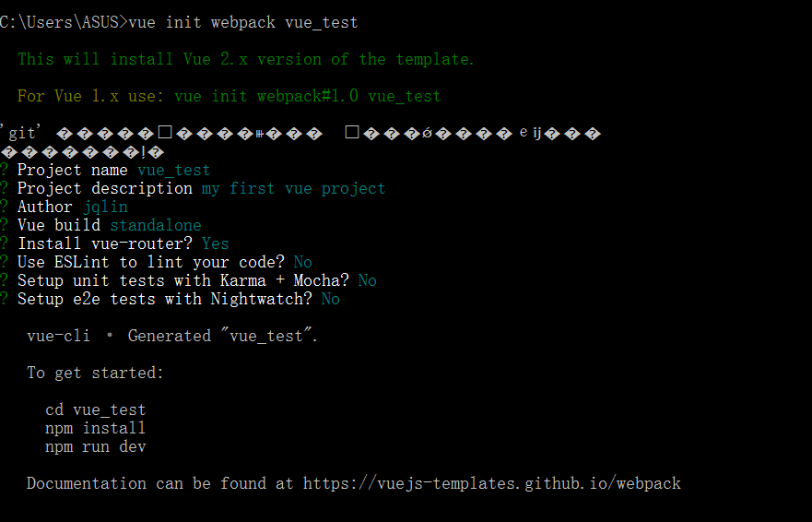
Task: Click the Vue build value "standalone"
Action: click(155, 225)
